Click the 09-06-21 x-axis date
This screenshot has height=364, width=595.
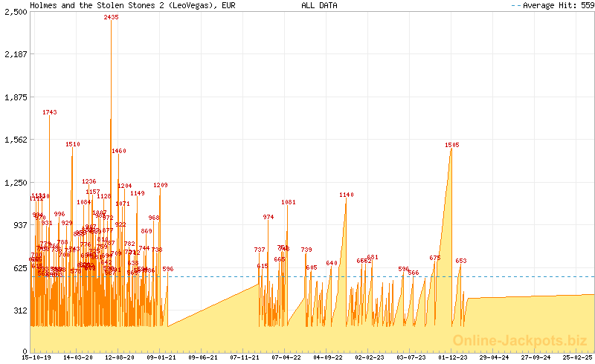(x=202, y=357)
